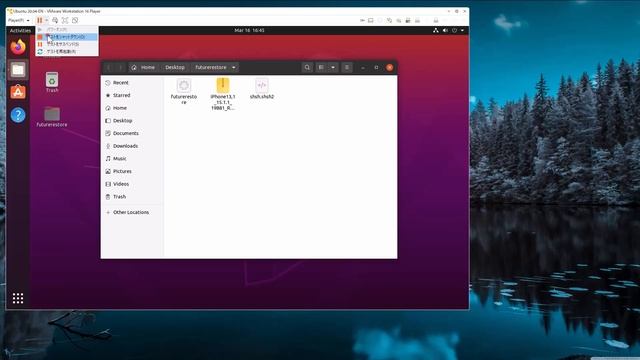This screenshot has height=360, width=640.
Task: Click the Send Ctrl+Alt+Del toolbar icon
Action: (x=55, y=20)
